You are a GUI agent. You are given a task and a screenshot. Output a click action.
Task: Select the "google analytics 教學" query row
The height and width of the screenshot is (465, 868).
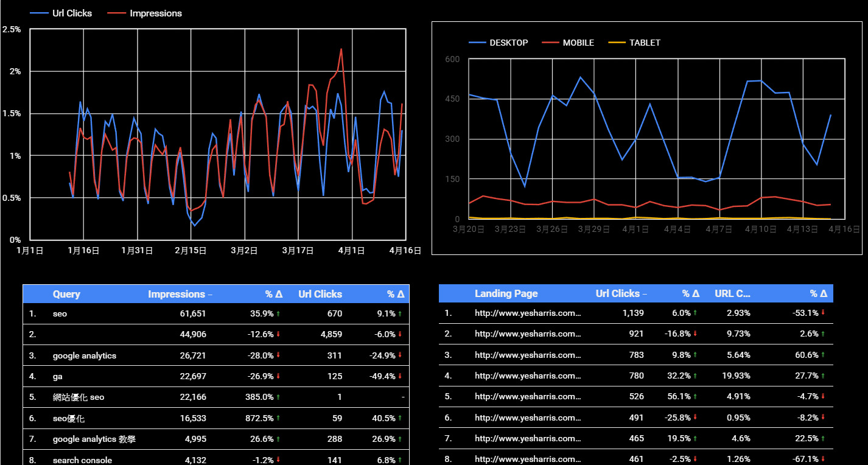click(x=94, y=439)
